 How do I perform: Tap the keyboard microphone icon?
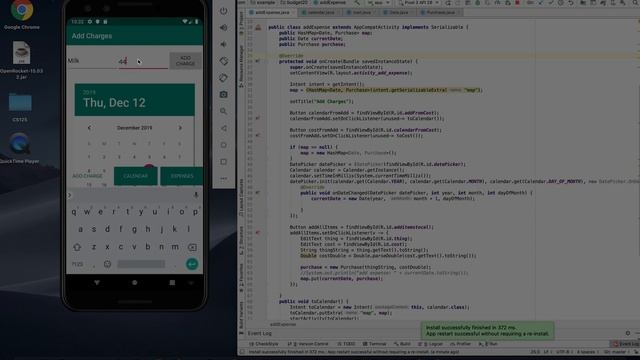196,195
